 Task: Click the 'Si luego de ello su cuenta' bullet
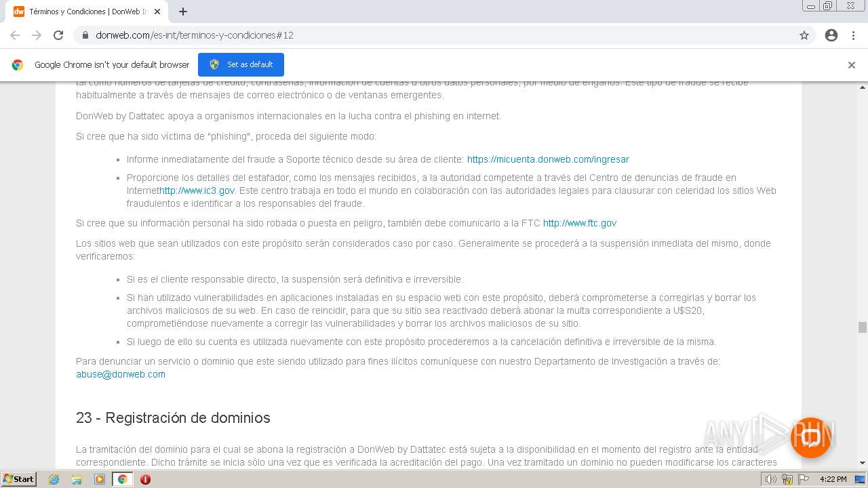(422, 342)
